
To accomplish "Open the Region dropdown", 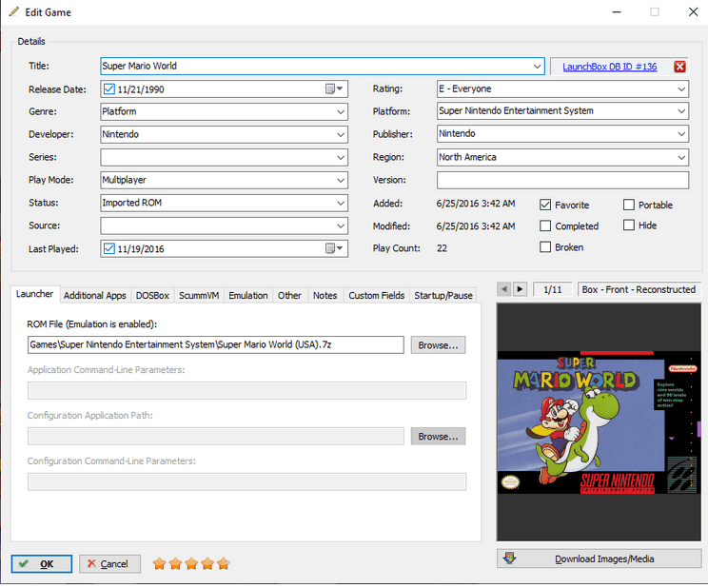I will tap(681, 157).
